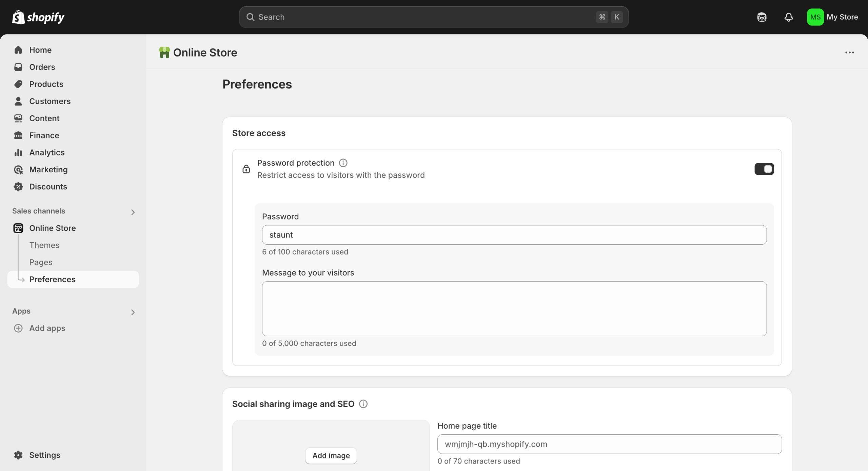This screenshot has width=868, height=471.
Task: Click the Password field containing staunt
Action: [514, 235]
